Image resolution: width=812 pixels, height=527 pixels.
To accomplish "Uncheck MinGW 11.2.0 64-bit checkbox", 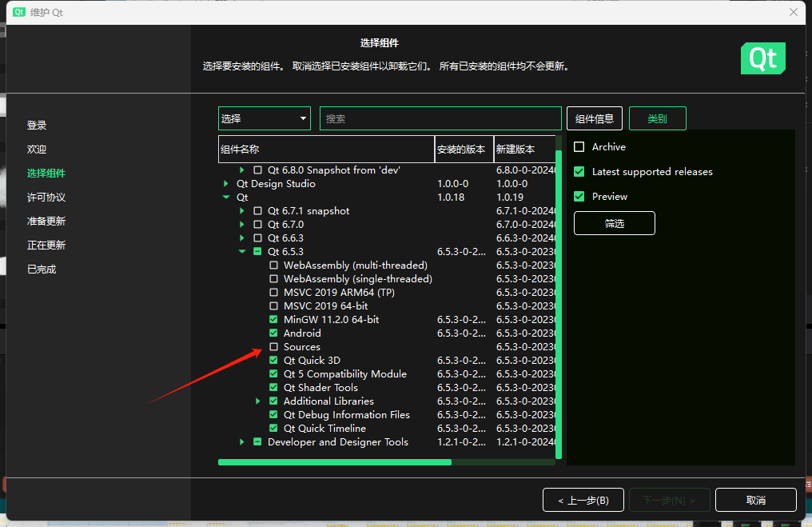I will 273,319.
